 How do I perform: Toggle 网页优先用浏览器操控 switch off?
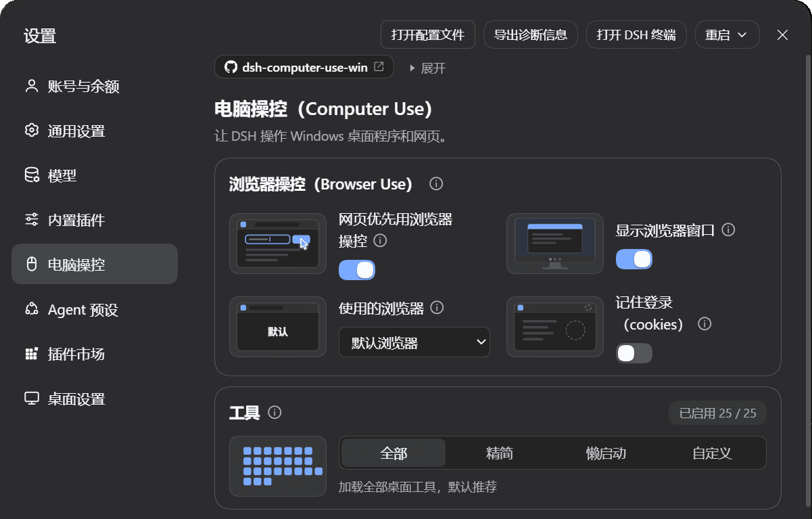click(357, 270)
